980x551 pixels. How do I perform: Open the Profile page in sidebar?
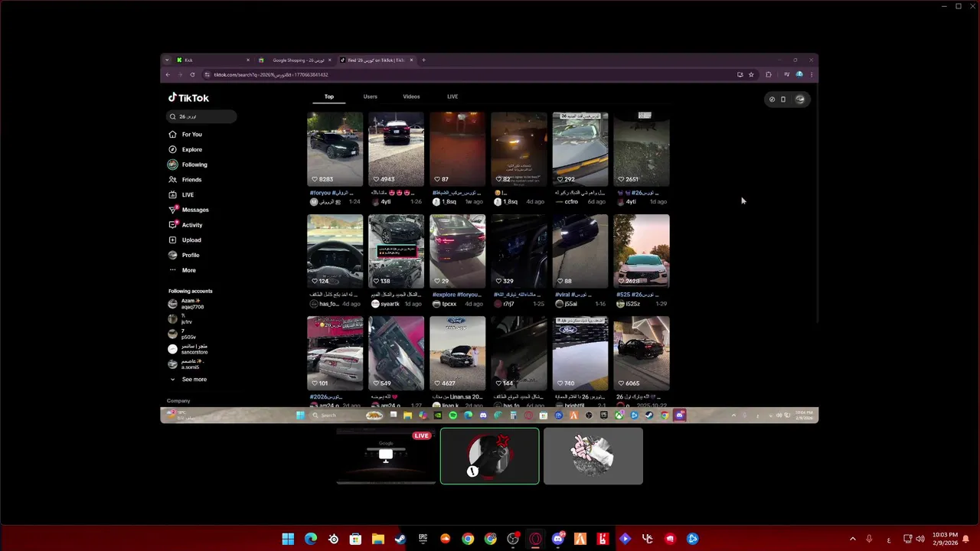click(185, 255)
